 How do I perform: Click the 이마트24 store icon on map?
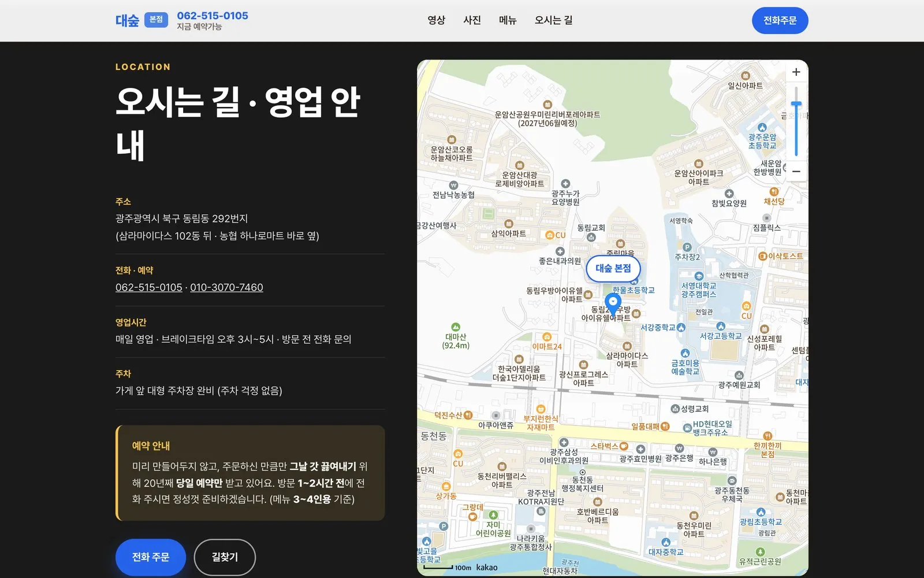547,337
